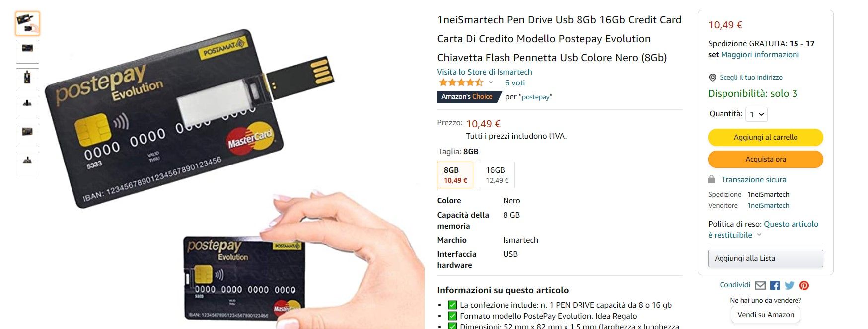Image resolution: width=868 pixels, height=329 pixels.
Task: Click the location pin address icon
Action: (712, 77)
